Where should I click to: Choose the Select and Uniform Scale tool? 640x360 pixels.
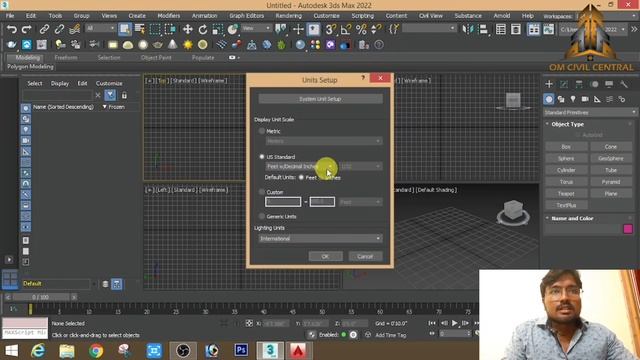coord(218,29)
